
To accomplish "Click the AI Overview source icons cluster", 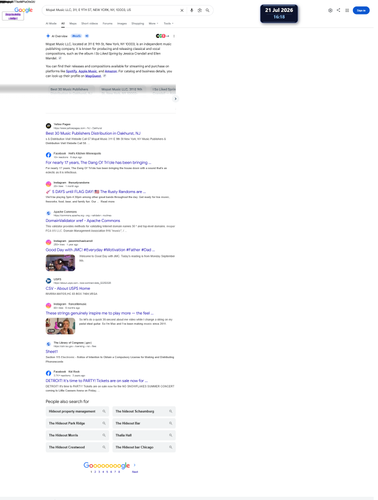I will 162,36.
